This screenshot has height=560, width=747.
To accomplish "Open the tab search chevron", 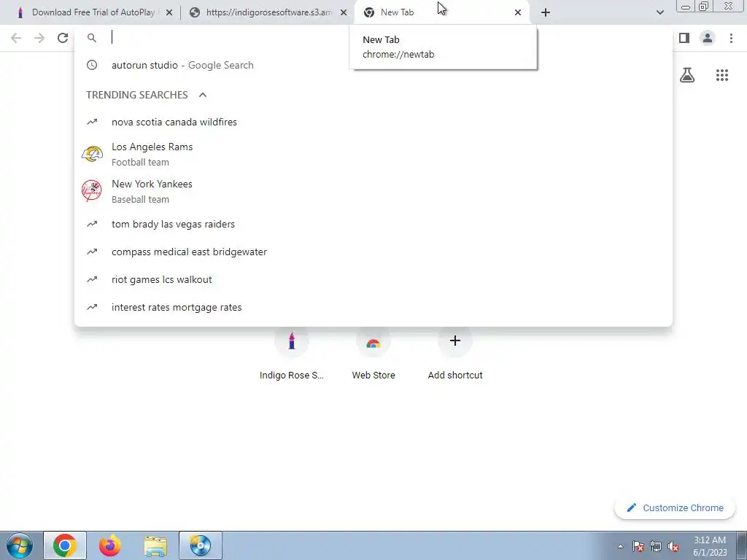I will point(659,12).
